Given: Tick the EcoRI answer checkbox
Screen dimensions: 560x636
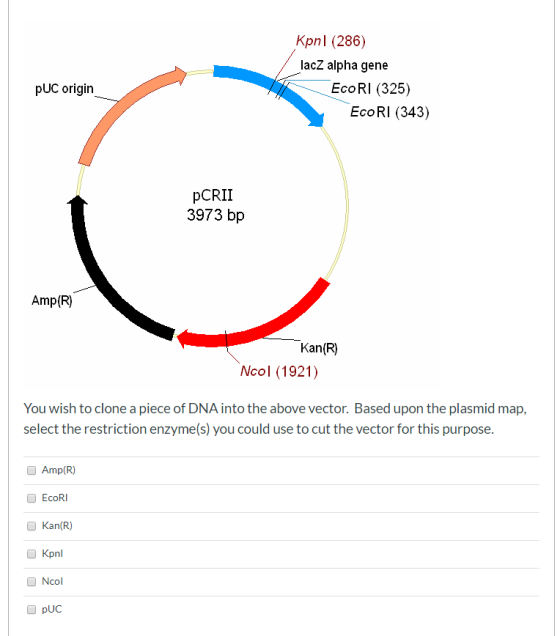Looking at the screenshot, I should [x=31, y=498].
